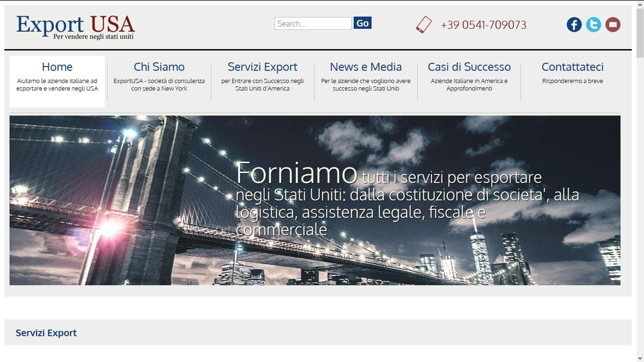The width and height of the screenshot is (644, 362).
Task: Open the Facebook social icon
Action: click(574, 24)
